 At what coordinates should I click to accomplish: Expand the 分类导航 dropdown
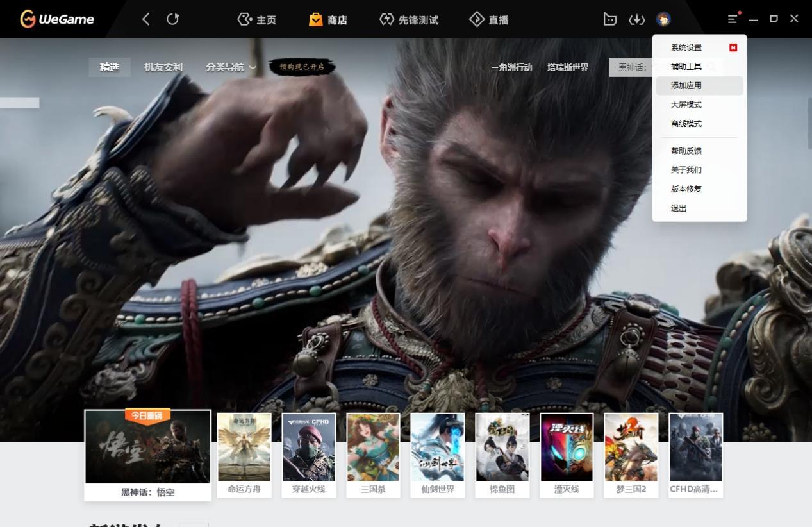(231, 67)
